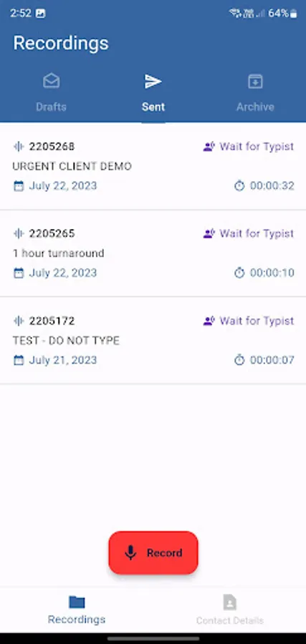Tap the Wait for Typist status on 2205172
Image resolution: width=306 pixels, height=644 pixels.
[249, 321]
